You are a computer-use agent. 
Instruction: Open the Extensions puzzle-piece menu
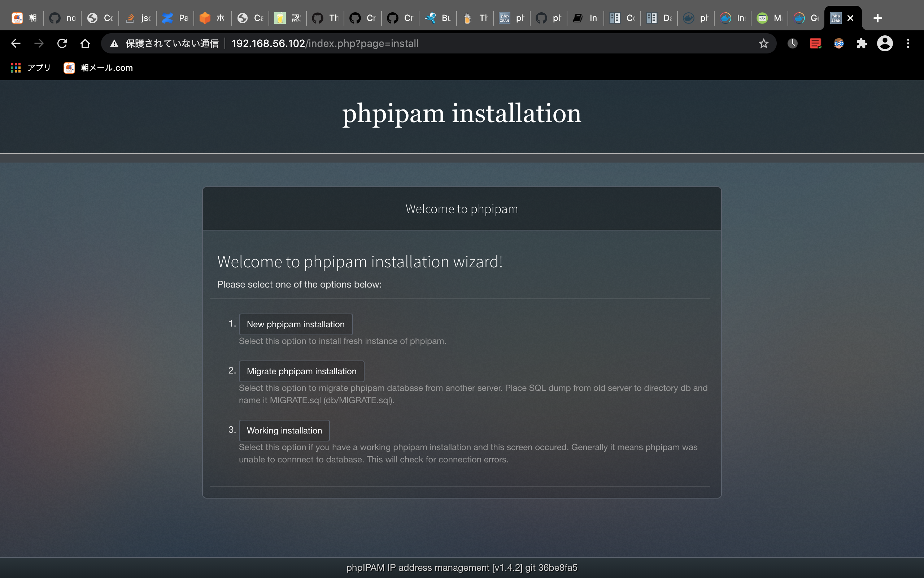click(x=862, y=44)
